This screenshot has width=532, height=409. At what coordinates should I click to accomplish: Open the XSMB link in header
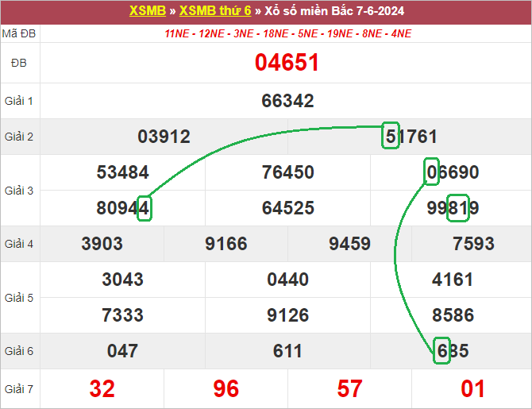pos(147,11)
